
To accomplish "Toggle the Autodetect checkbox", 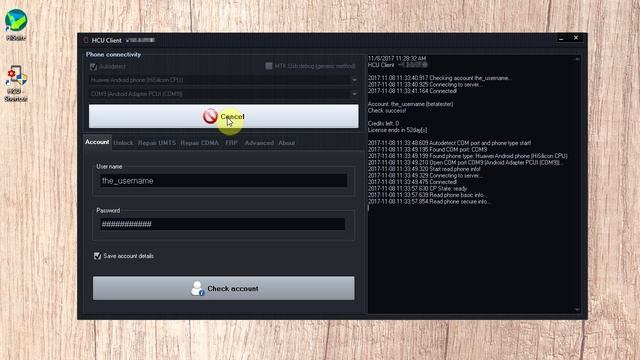I will coord(93,66).
